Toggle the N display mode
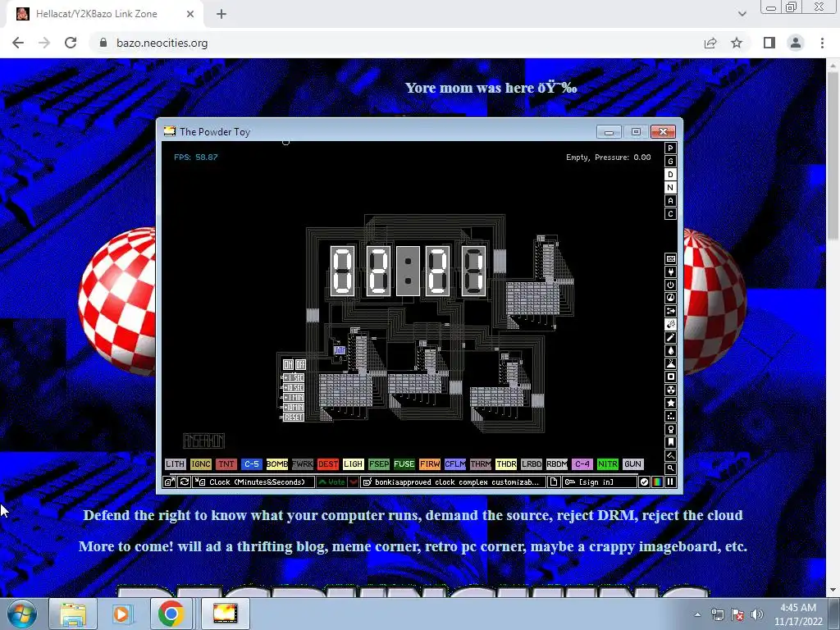 pos(670,188)
